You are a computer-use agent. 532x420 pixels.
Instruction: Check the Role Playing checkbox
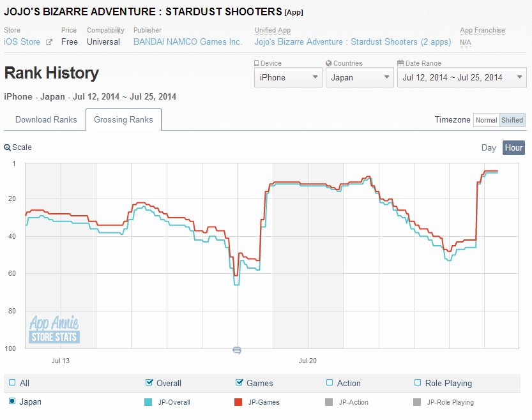point(418,383)
